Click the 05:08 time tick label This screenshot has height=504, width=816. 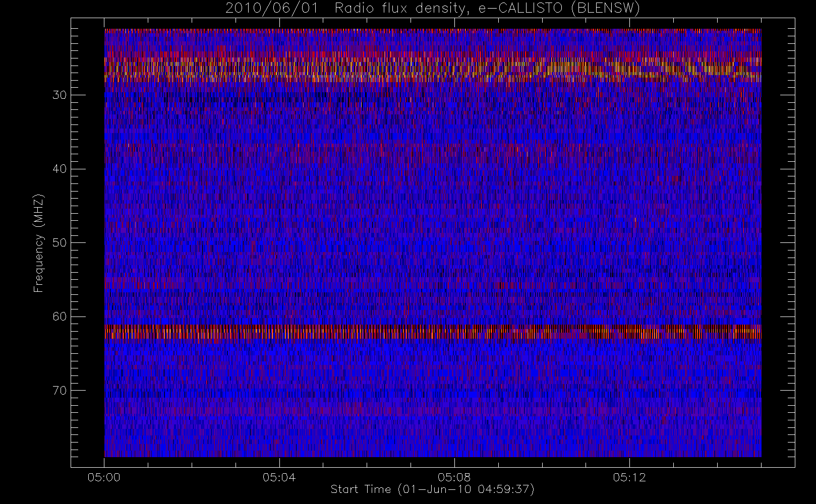coord(454,477)
